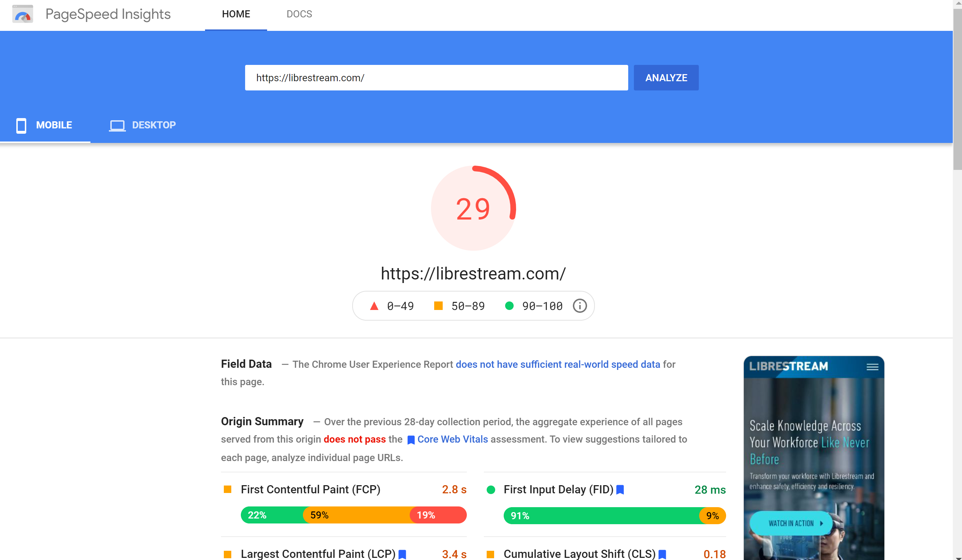This screenshot has width=962, height=560.
Task: Switch to the DOCS tab
Action: tap(299, 14)
